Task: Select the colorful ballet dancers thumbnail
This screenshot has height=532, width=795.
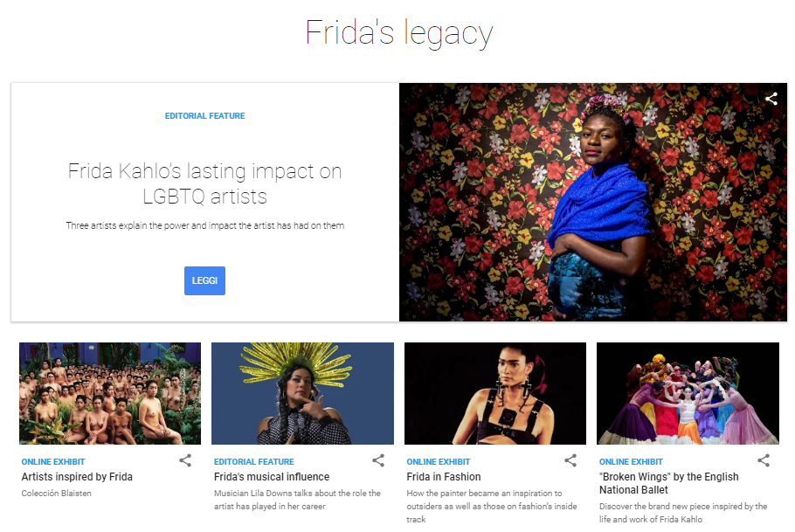Action: tap(688, 394)
